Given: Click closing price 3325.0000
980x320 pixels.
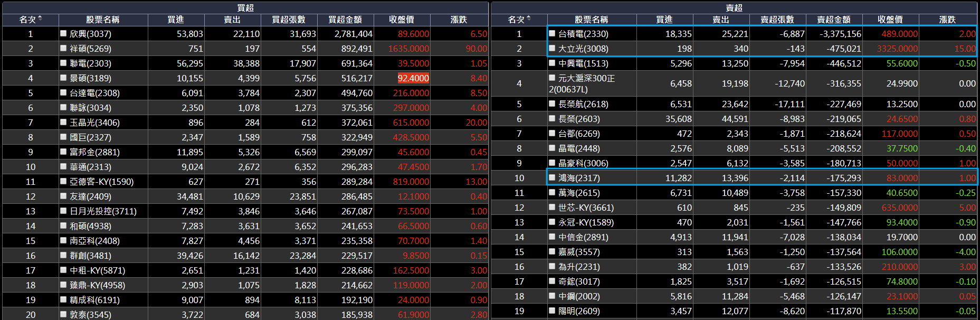Looking at the screenshot, I should pos(897,49).
